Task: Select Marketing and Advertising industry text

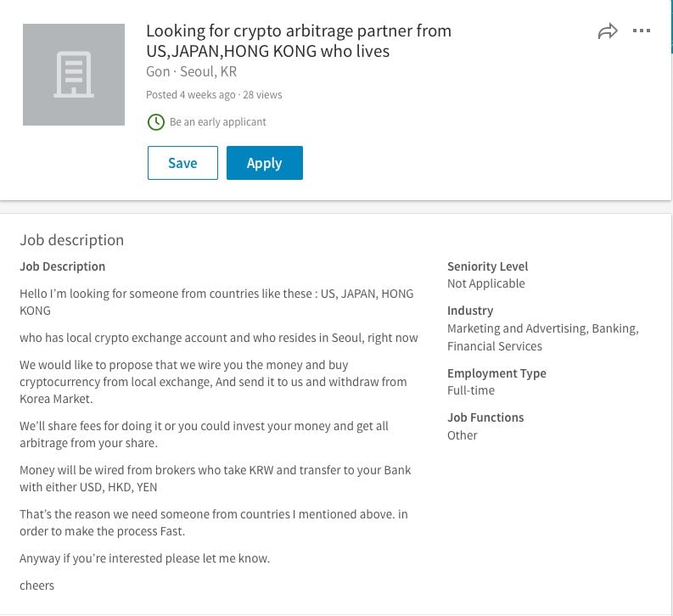Action: 517,328
